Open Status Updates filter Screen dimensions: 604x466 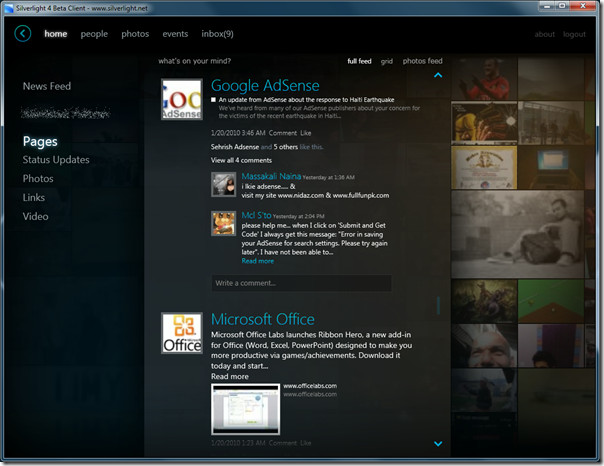click(56, 160)
